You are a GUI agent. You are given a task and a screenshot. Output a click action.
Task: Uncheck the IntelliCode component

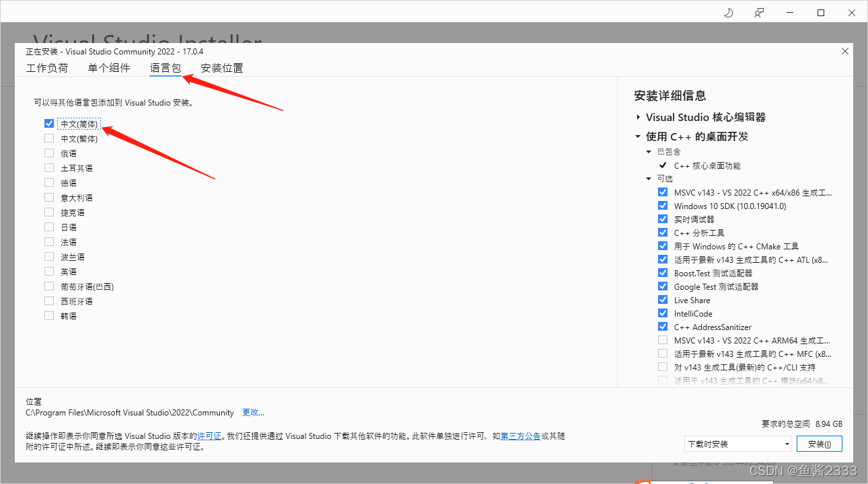pos(663,313)
